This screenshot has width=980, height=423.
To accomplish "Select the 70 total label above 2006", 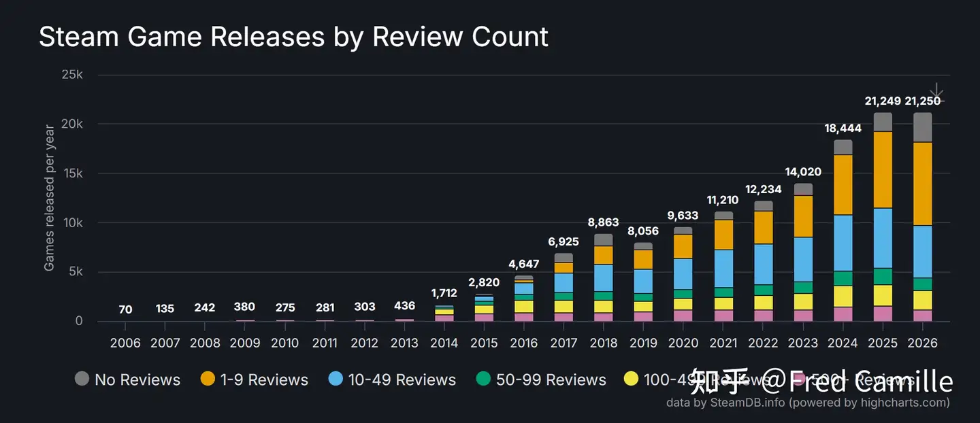I will (125, 309).
